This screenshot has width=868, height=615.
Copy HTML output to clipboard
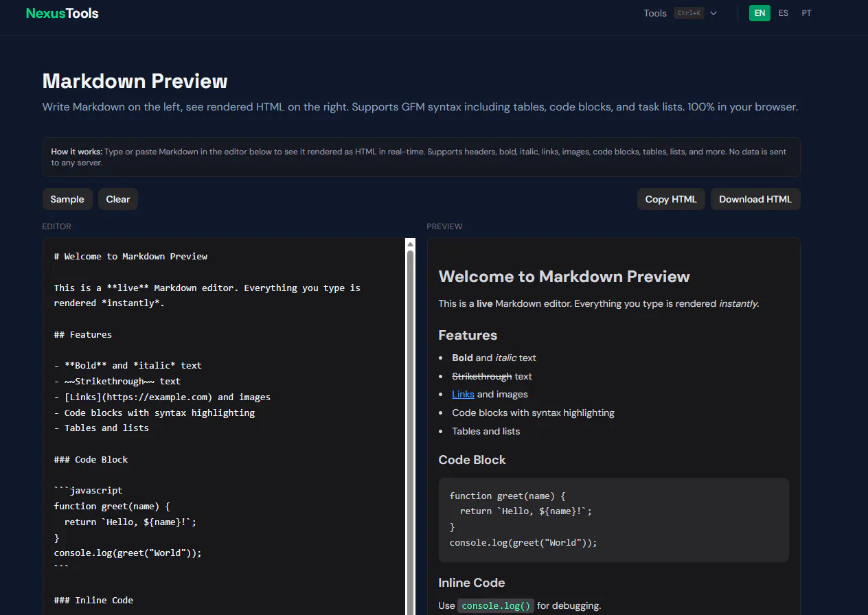tap(671, 199)
